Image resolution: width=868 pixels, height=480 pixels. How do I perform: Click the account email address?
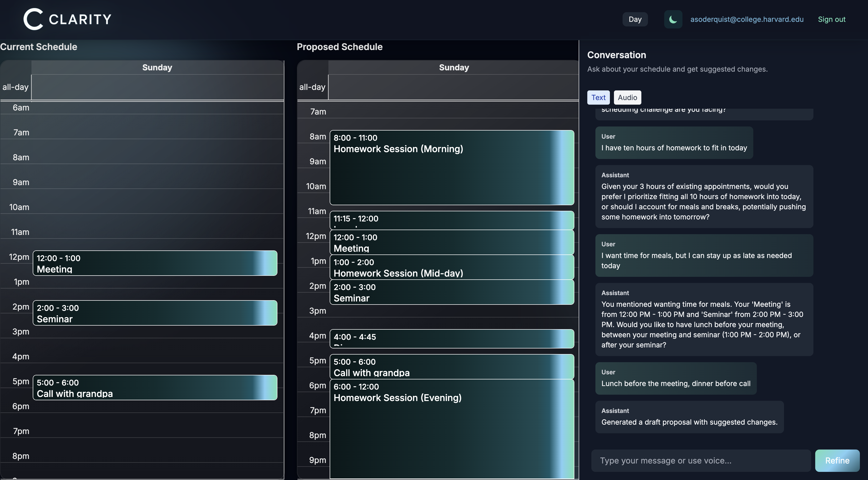[x=747, y=19]
